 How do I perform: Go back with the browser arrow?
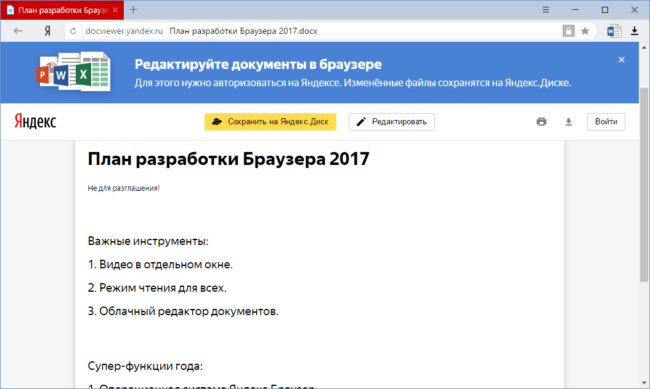(x=18, y=31)
